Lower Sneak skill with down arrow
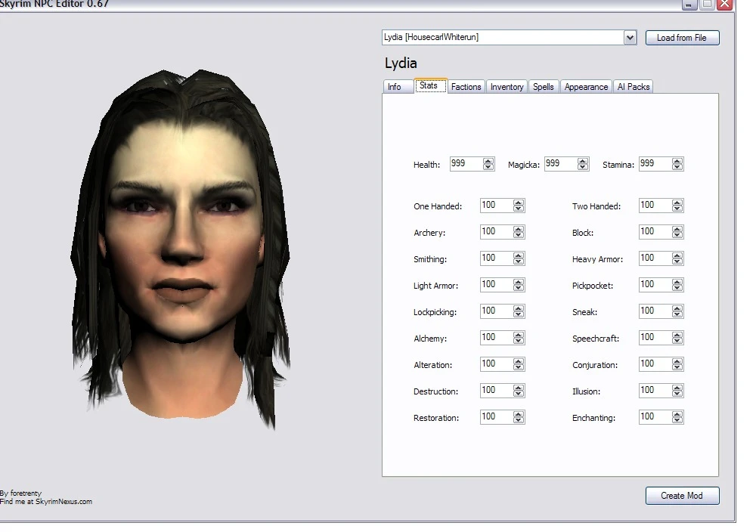The width and height of the screenshot is (756, 532). pos(677,314)
